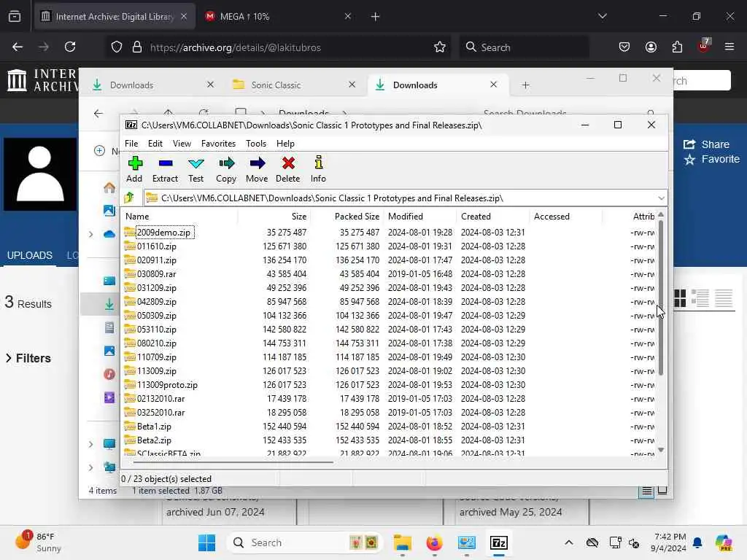Click the Extract toolbar icon
The image size is (747, 560).
point(165,169)
